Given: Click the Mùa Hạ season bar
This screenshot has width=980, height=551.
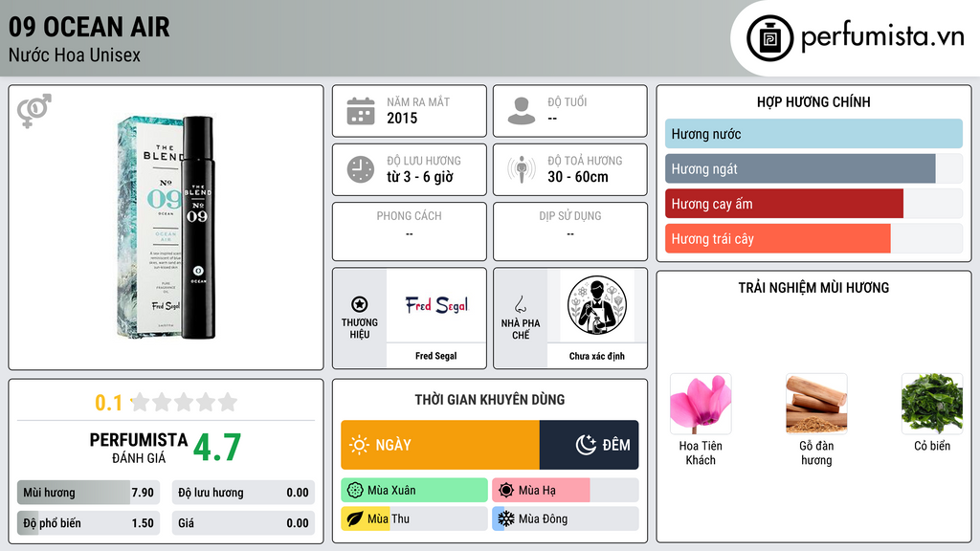Looking at the screenshot, I should pyautogui.click(x=565, y=491).
